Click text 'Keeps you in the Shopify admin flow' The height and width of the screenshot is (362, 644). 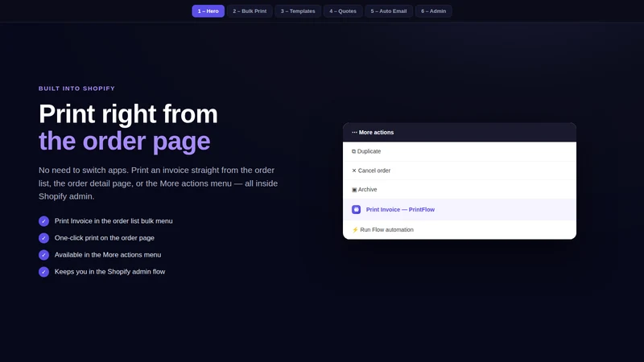(x=109, y=271)
